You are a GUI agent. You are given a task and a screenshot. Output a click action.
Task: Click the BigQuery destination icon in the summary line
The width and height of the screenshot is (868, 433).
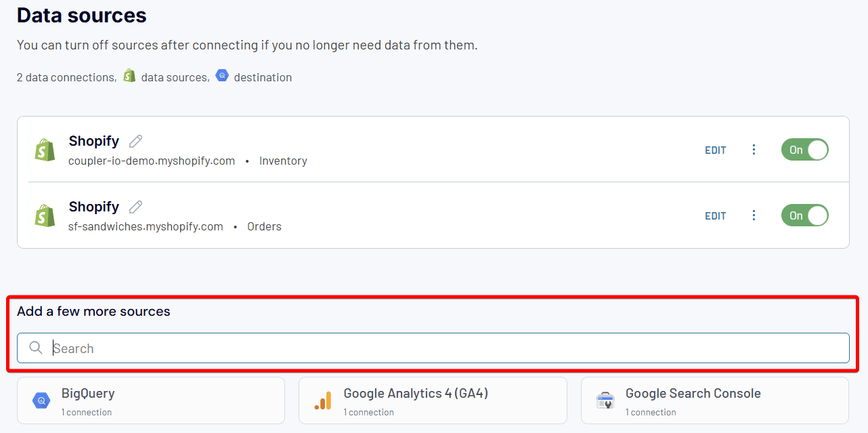(222, 75)
